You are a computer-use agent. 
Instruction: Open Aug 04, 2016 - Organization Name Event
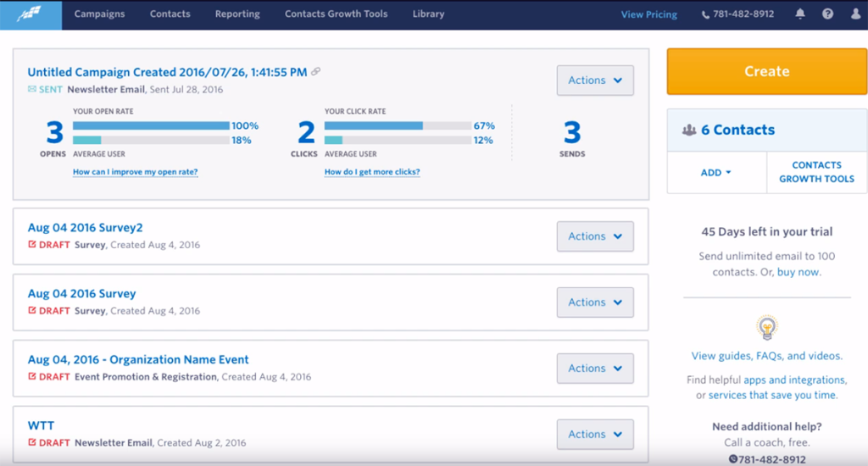(x=138, y=359)
